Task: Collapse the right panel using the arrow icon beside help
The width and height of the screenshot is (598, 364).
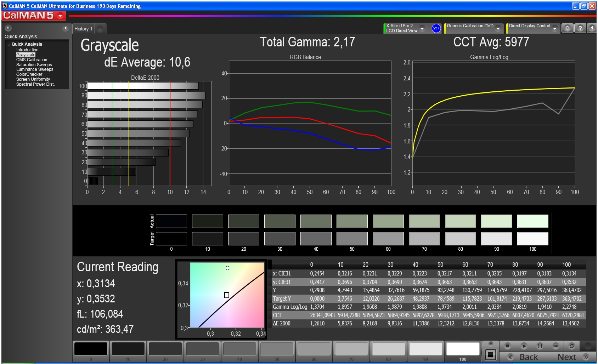Action: pyautogui.click(x=592, y=28)
